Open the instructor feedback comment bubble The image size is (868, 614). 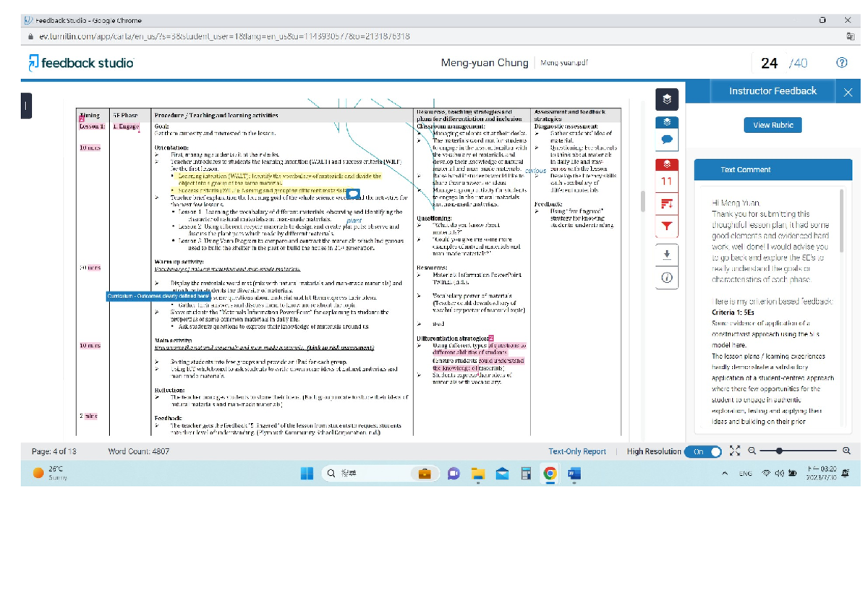pos(666,139)
